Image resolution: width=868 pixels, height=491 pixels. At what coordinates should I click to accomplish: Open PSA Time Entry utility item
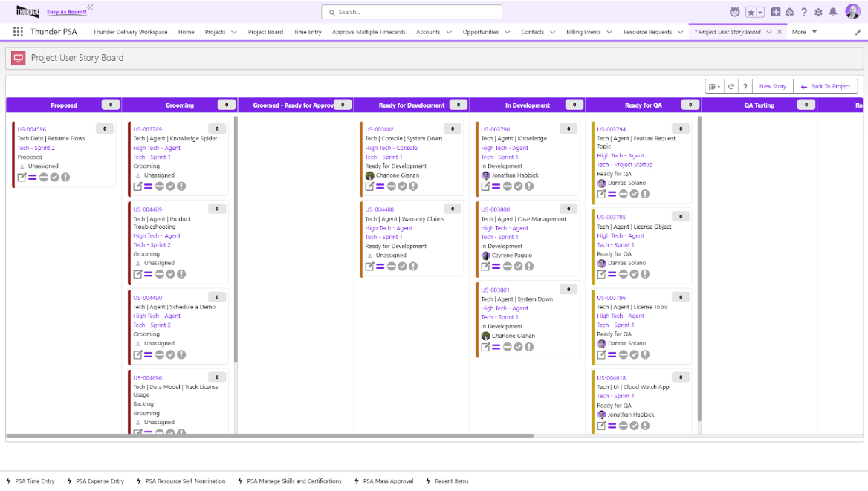(30, 481)
